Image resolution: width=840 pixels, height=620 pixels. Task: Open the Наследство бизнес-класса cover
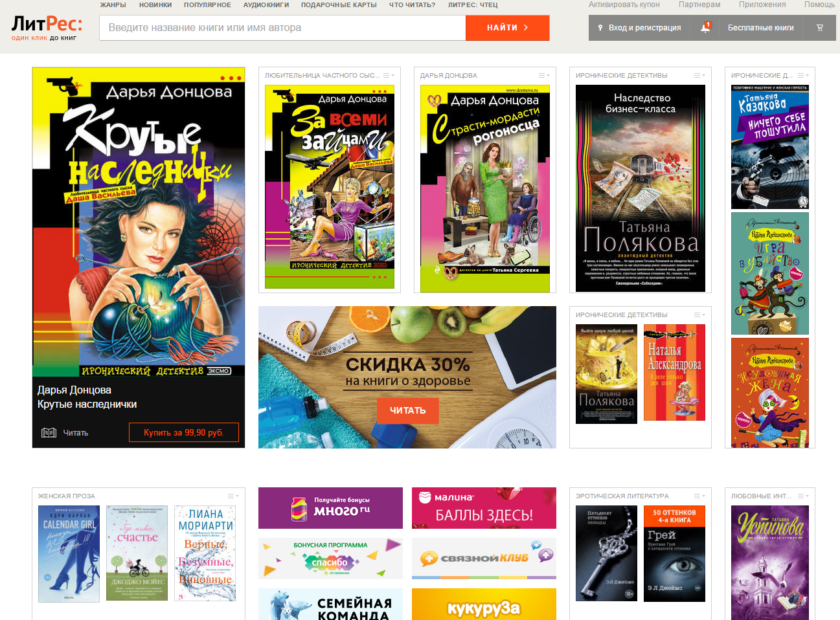click(641, 188)
